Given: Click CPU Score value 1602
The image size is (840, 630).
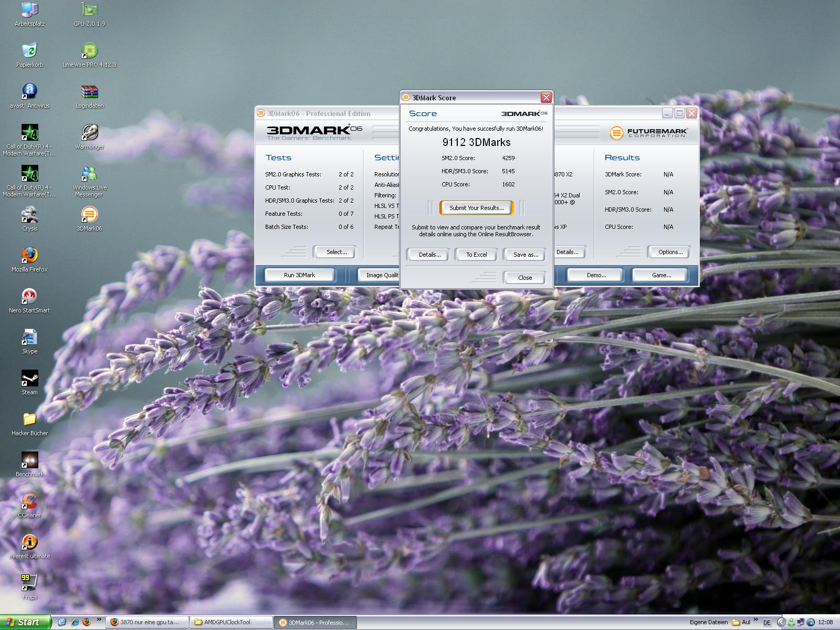Looking at the screenshot, I should pyautogui.click(x=508, y=184).
